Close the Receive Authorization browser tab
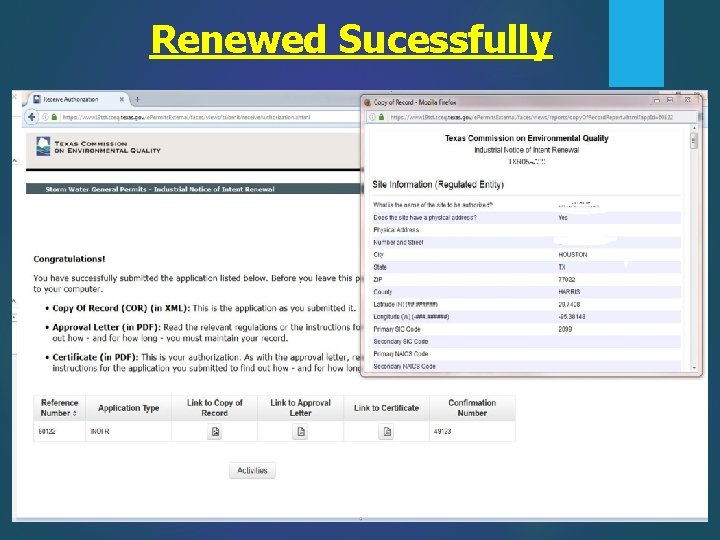This screenshot has width=720, height=540. click(x=122, y=99)
